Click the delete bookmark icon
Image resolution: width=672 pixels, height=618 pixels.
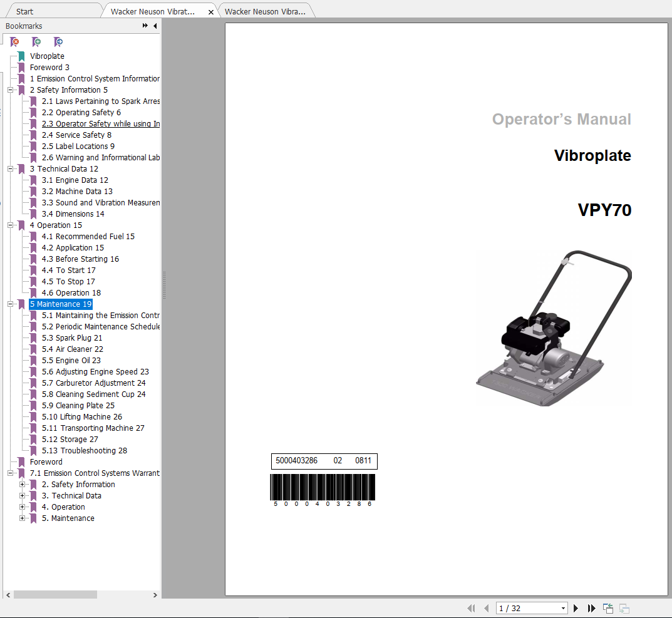point(15,41)
